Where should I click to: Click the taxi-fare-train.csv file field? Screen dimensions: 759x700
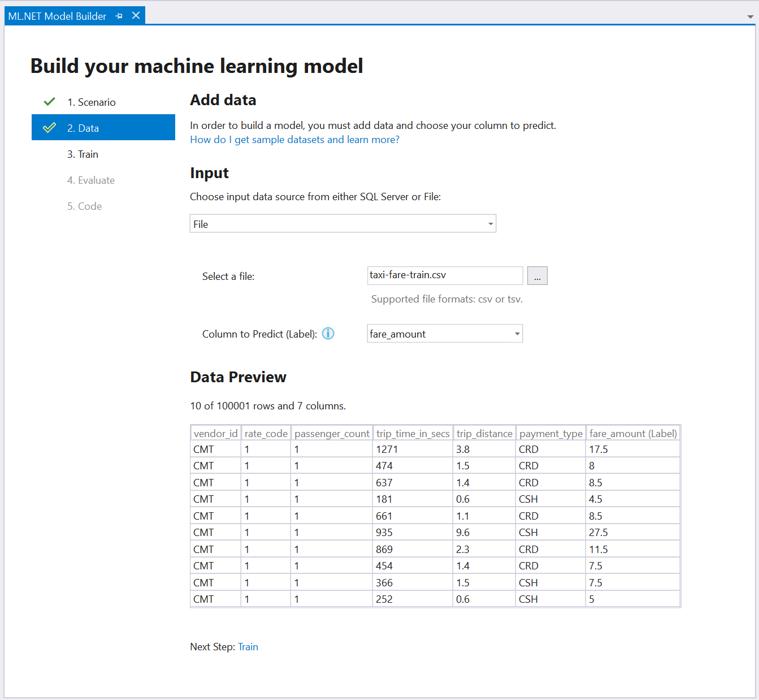tap(445, 275)
